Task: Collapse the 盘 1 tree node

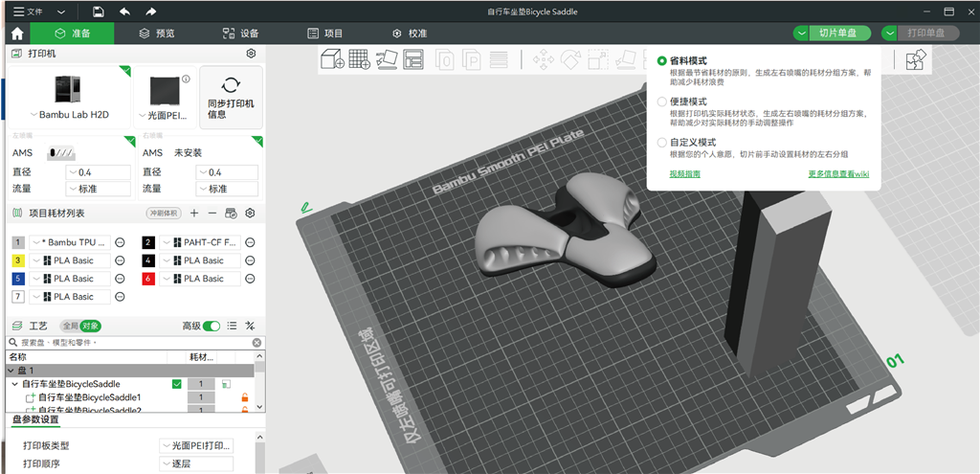Action: coord(11,371)
